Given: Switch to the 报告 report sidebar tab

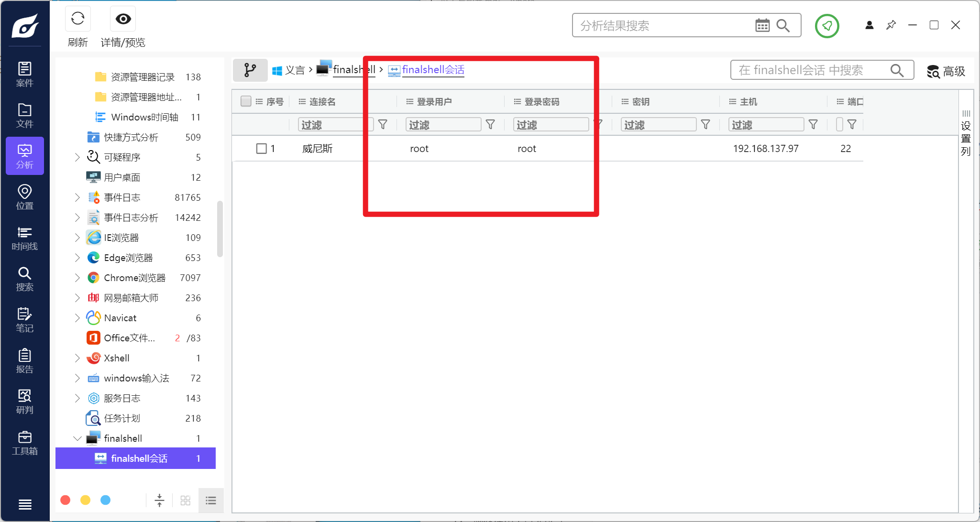Looking at the screenshot, I should tap(24, 361).
